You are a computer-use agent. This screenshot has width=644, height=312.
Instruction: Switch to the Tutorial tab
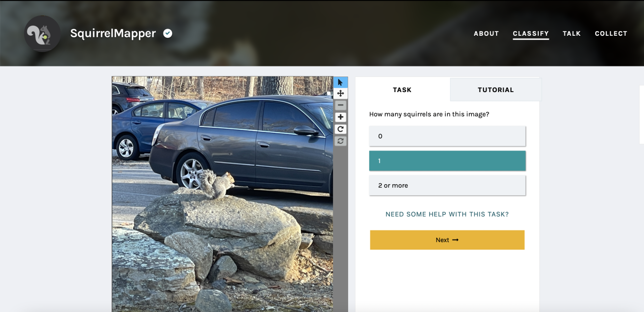click(x=496, y=90)
